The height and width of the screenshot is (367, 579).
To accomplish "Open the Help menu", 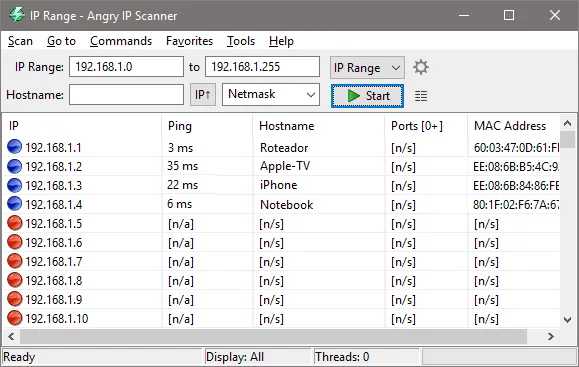I will (x=281, y=41).
